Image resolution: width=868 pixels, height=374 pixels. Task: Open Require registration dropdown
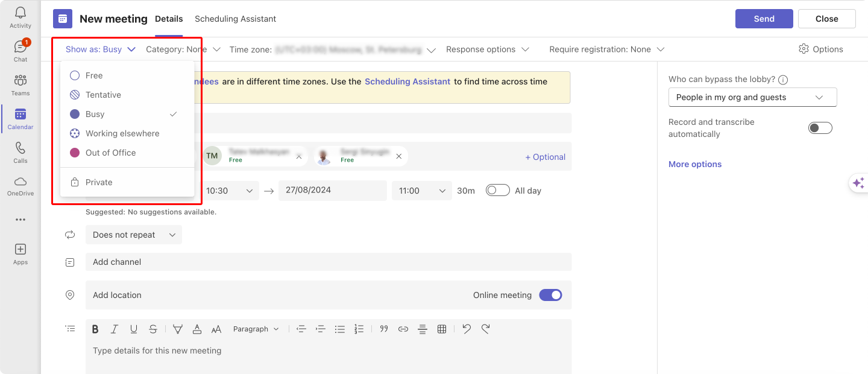(x=607, y=49)
